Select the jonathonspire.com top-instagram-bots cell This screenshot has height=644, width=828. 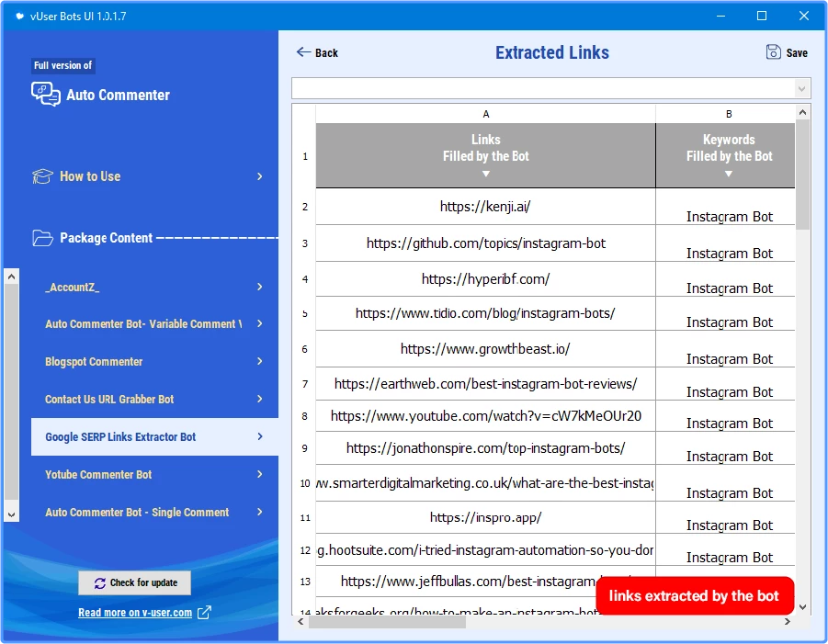coord(486,448)
